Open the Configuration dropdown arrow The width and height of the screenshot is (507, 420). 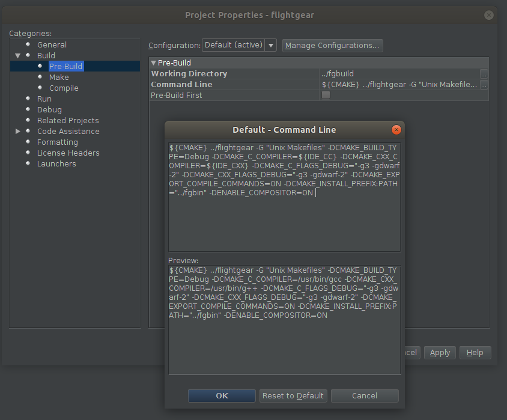271,45
